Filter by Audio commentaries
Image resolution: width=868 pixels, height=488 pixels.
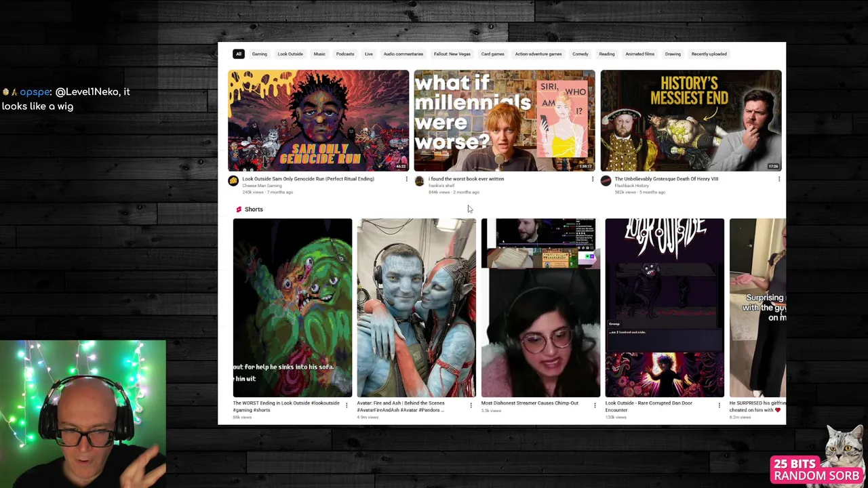(403, 54)
